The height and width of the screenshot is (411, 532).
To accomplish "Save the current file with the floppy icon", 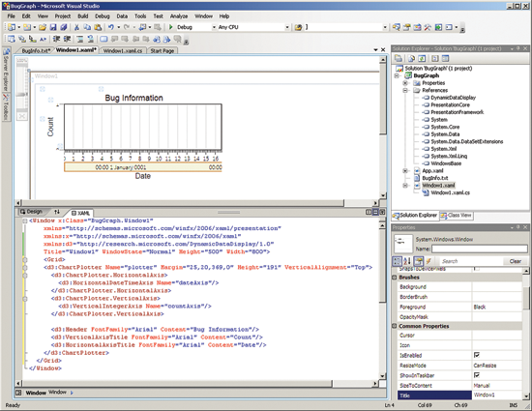I will click(53, 27).
